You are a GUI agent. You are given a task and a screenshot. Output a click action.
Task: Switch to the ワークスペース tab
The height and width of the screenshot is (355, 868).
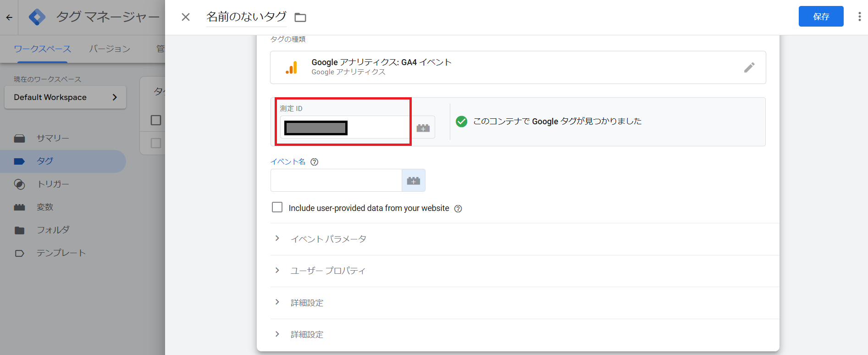click(42, 49)
